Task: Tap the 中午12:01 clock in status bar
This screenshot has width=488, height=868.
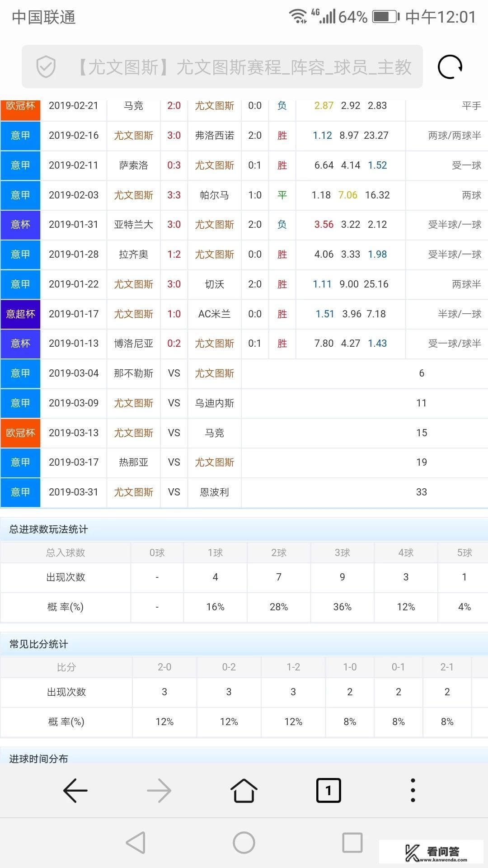Action: 441,17
